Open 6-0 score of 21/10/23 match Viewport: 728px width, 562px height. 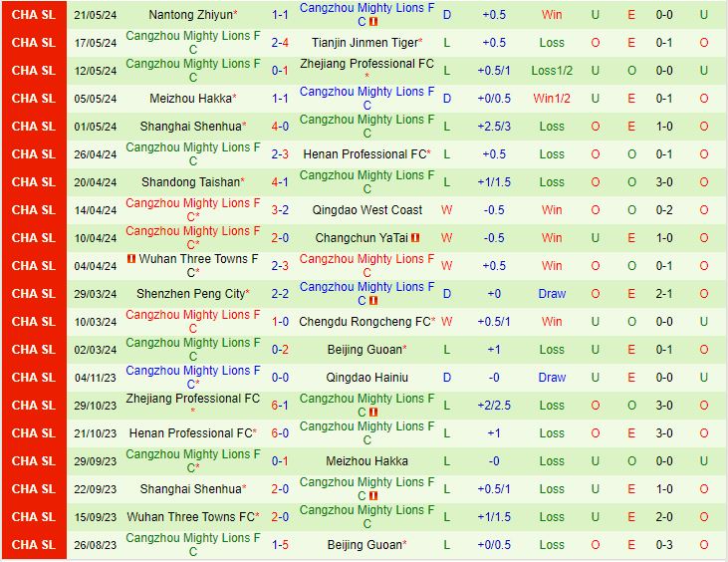click(x=280, y=432)
